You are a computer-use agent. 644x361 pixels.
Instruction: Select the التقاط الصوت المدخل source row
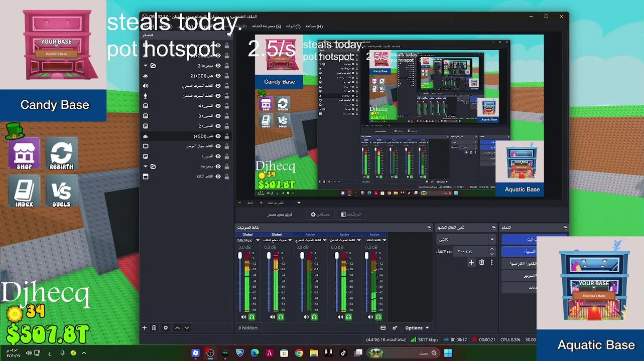click(x=186, y=96)
